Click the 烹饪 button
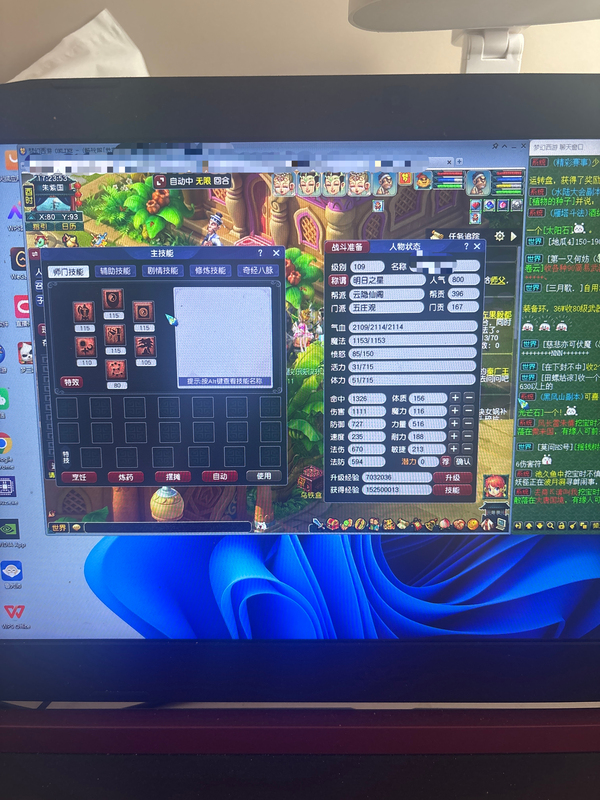Viewport: 600px width, 800px height. pyautogui.click(x=79, y=477)
